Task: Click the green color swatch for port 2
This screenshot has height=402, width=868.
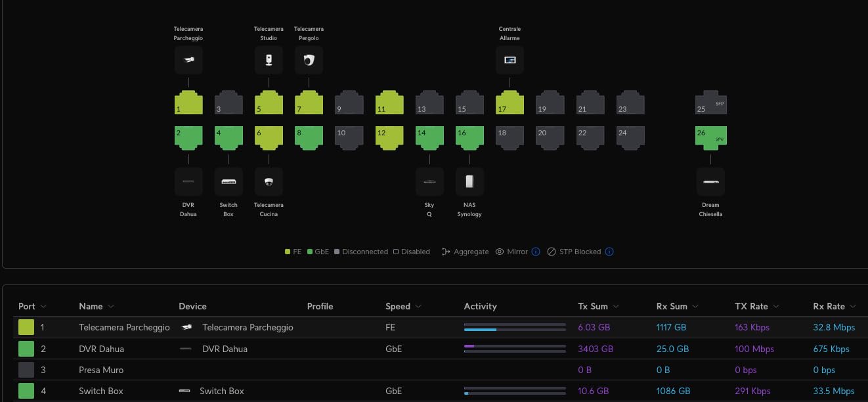Action: (x=26, y=349)
